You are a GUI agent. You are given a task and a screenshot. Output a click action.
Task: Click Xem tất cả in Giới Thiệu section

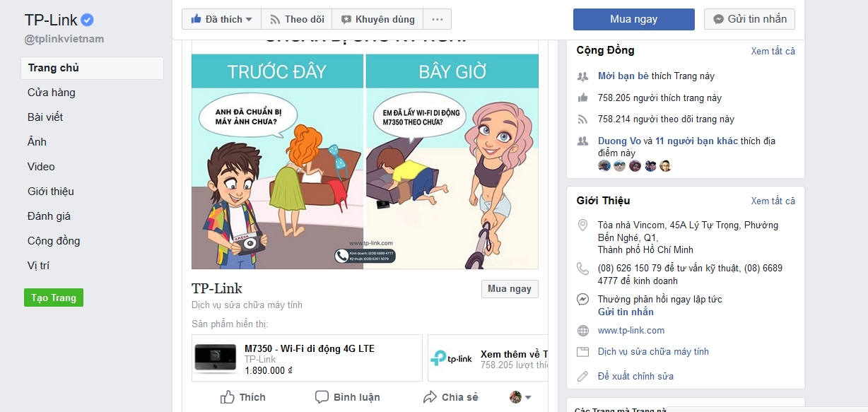[x=773, y=201]
